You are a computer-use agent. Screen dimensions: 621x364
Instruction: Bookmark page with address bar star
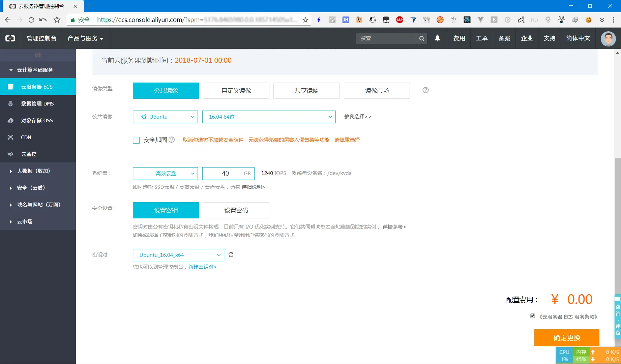(305, 20)
